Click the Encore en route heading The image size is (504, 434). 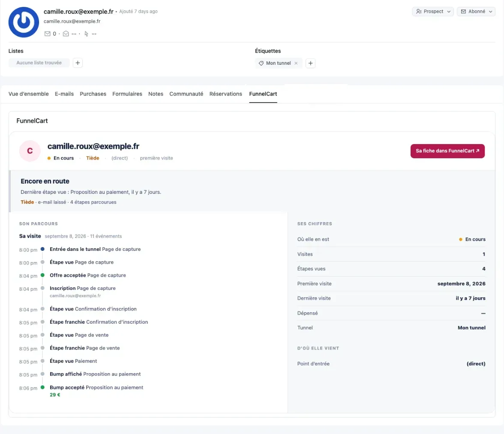click(45, 181)
